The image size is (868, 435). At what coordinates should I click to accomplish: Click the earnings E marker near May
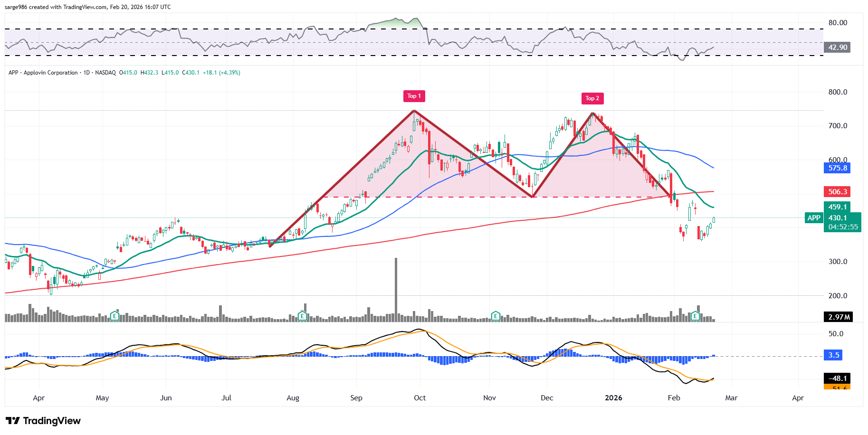[114, 316]
